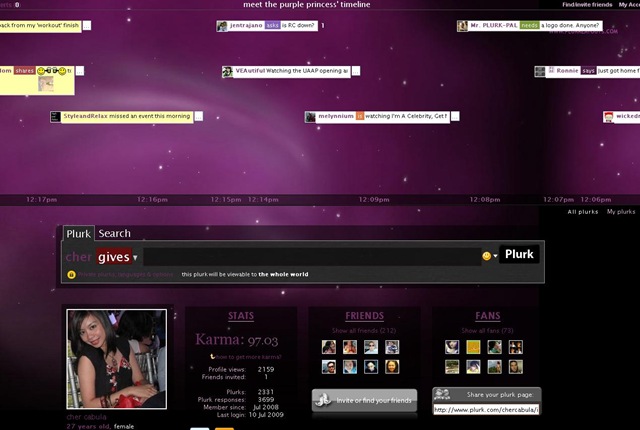Open melynnium's avatar on the timeline
This screenshot has width=640, height=430.
tap(310, 117)
